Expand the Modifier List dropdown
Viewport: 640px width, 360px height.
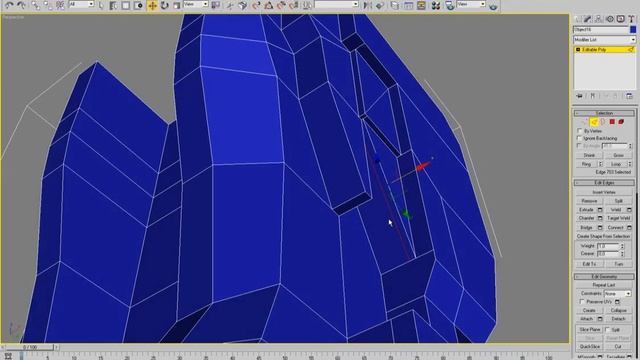pyautogui.click(x=604, y=40)
